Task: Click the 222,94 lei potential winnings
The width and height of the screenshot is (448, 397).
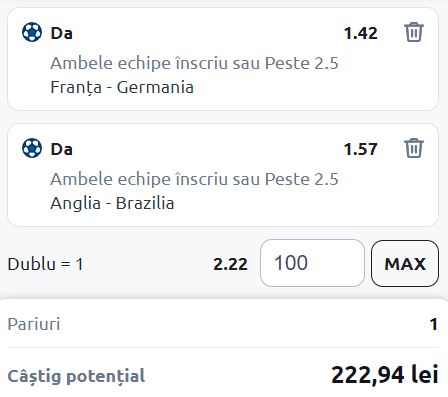Action: pos(385,375)
